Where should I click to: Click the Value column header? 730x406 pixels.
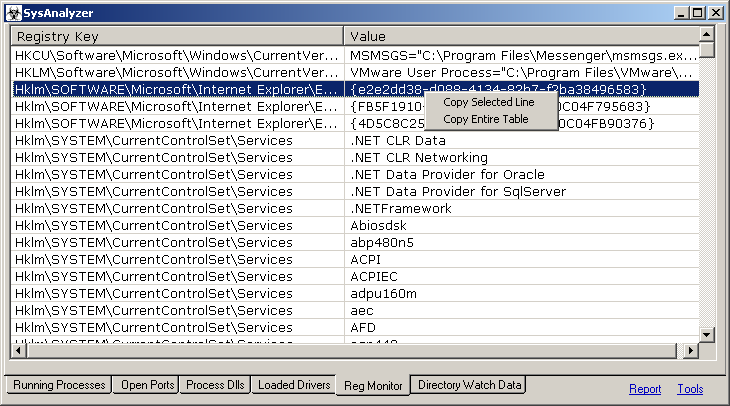pos(520,36)
